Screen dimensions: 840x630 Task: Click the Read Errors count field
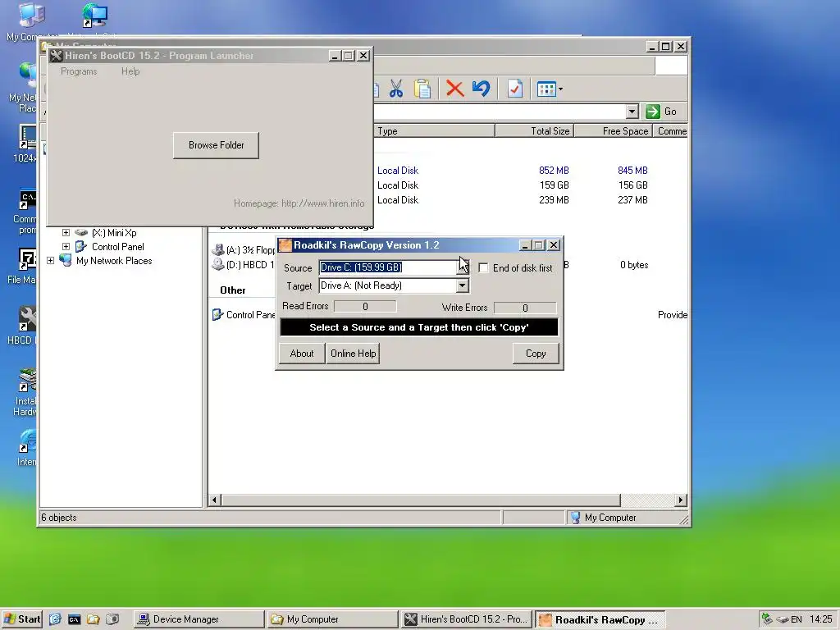[x=365, y=307]
